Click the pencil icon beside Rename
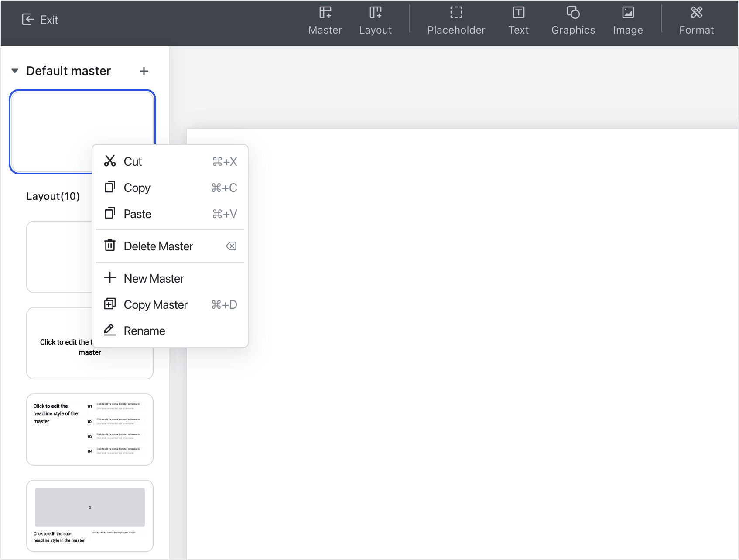The image size is (739, 560). (x=109, y=330)
